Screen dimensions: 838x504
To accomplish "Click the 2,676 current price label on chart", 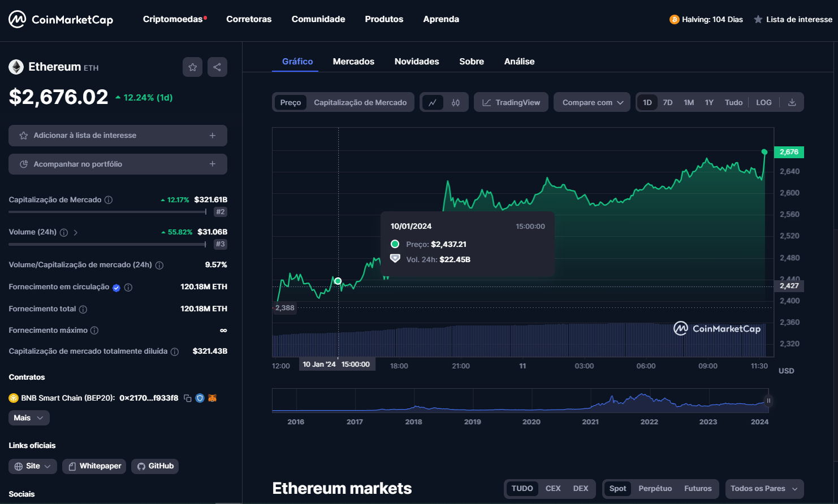I will [x=789, y=152].
